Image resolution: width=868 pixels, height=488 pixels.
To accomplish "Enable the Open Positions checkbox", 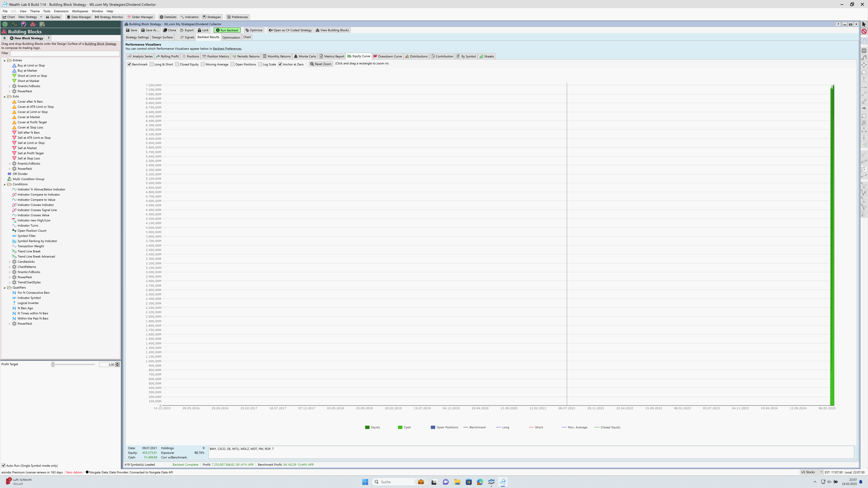I will (x=233, y=64).
